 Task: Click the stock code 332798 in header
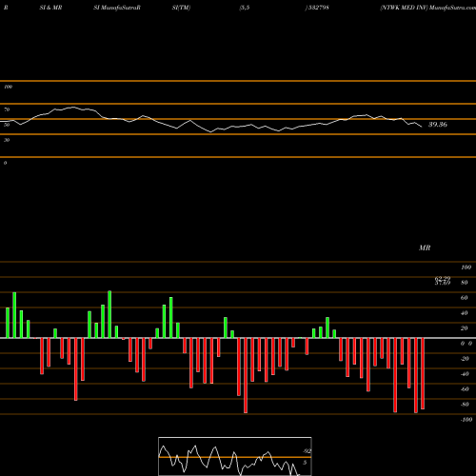318,8
